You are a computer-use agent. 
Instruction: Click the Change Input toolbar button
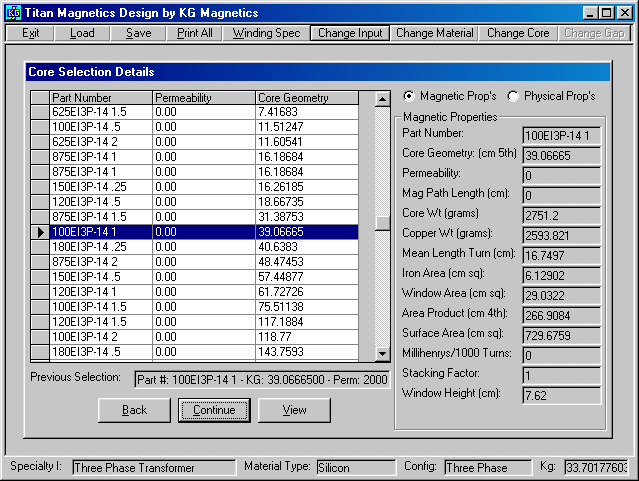[x=350, y=33]
